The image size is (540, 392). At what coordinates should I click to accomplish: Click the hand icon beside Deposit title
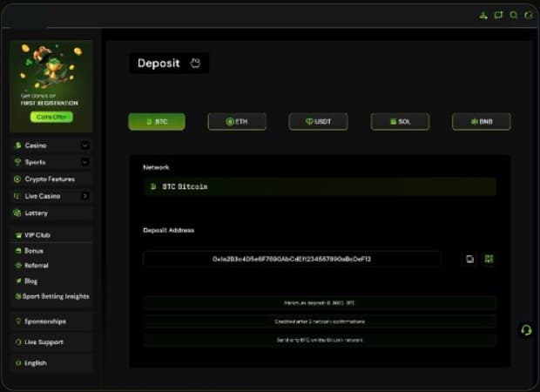[x=195, y=63]
